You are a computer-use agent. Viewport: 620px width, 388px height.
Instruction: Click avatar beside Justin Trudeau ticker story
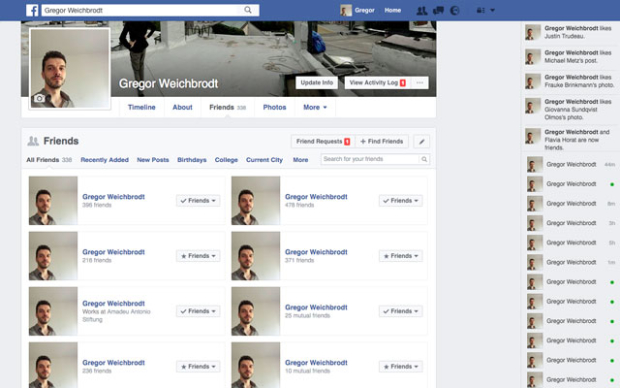(x=533, y=32)
